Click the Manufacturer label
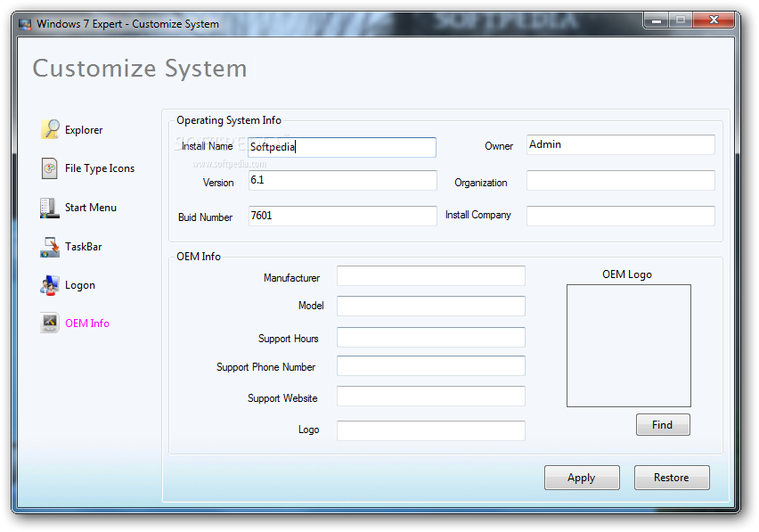The width and height of the screenshot is (759, 532). tap(292, 278)
